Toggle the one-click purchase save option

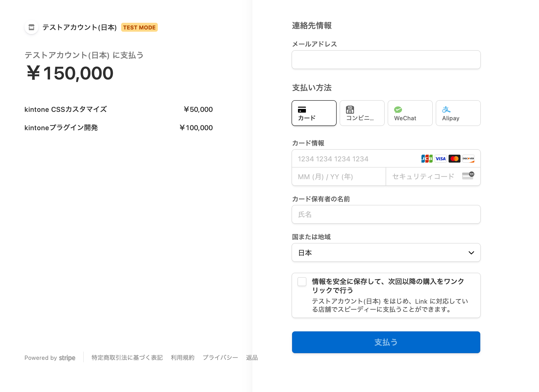point(302,282)
